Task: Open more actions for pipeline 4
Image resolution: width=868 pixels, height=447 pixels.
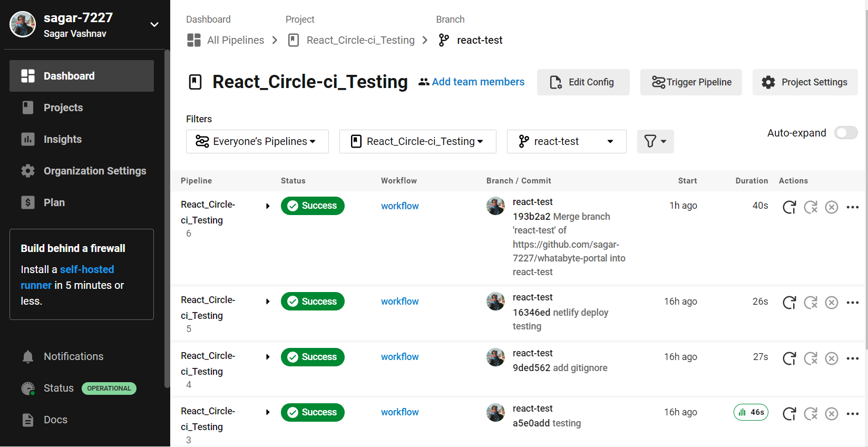Action: click(853, 358)
